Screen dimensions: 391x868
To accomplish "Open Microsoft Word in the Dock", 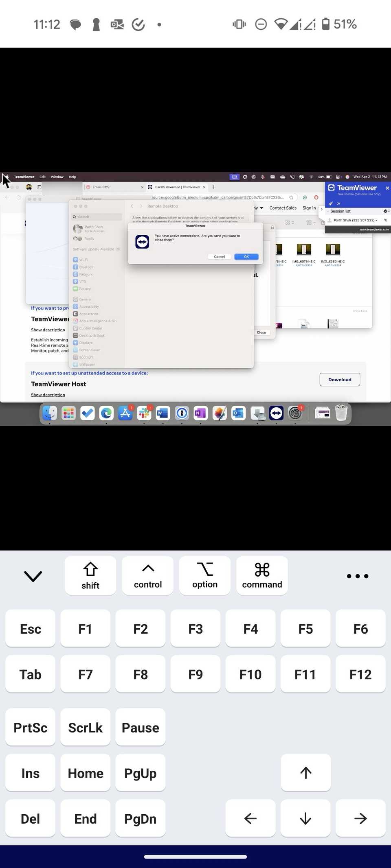I will (163, 413).
